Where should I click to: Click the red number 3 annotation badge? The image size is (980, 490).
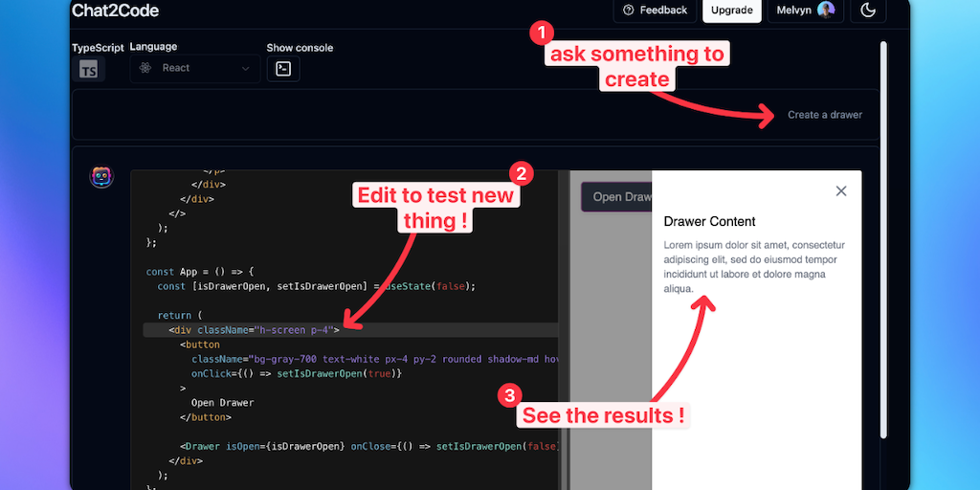(511, 395)
